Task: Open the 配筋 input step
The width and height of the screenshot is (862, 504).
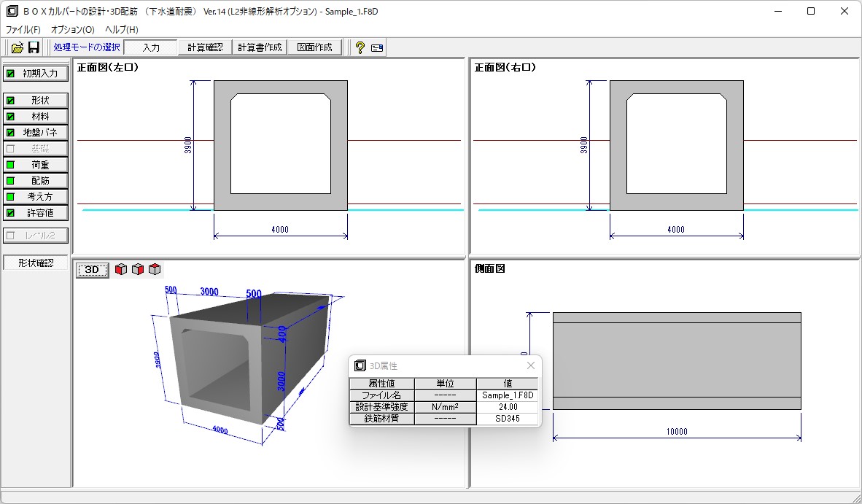Action: point(36,181)
